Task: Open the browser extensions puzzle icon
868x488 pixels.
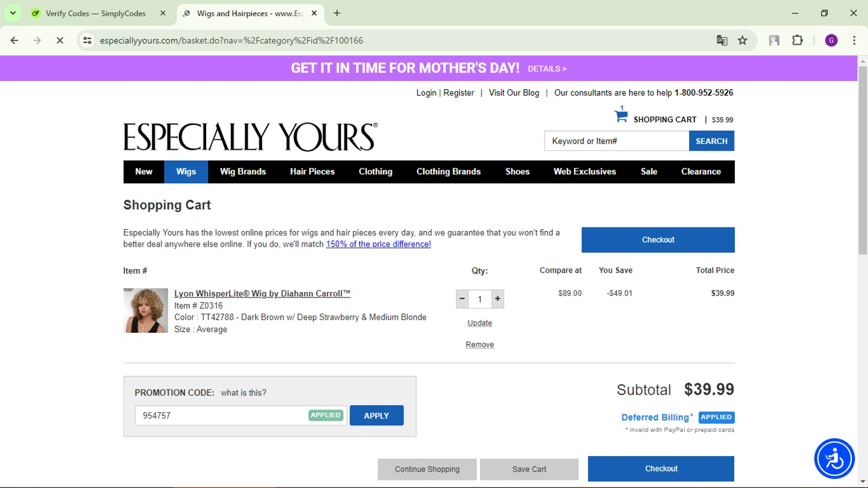Action: pos(797,41)
